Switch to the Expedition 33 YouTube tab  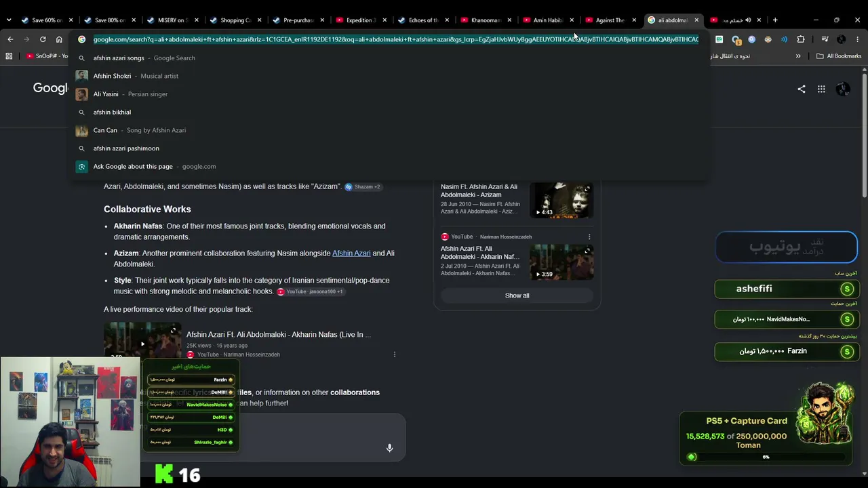point(361,20)
